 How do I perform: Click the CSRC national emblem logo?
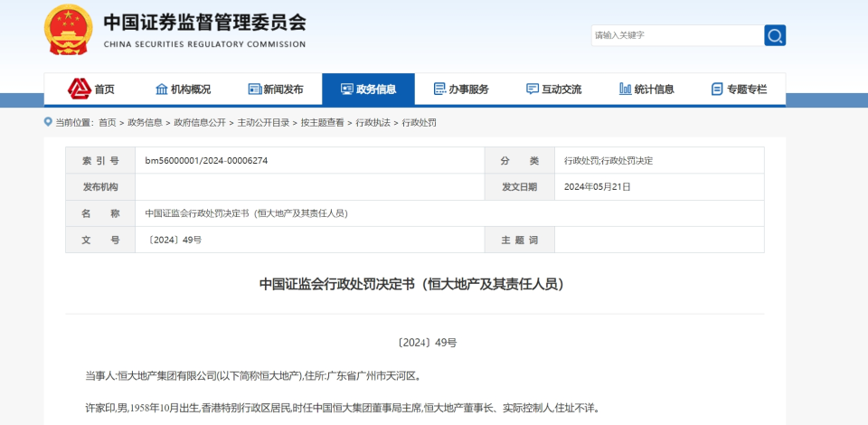pyautogui.click(x=68, y=29)
